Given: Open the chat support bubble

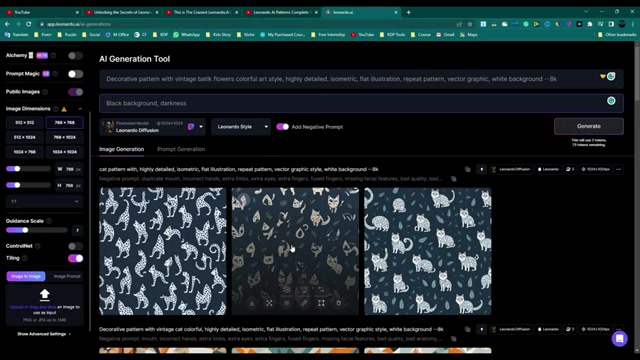Looking at the screenshot, I should tap(619, 338).
